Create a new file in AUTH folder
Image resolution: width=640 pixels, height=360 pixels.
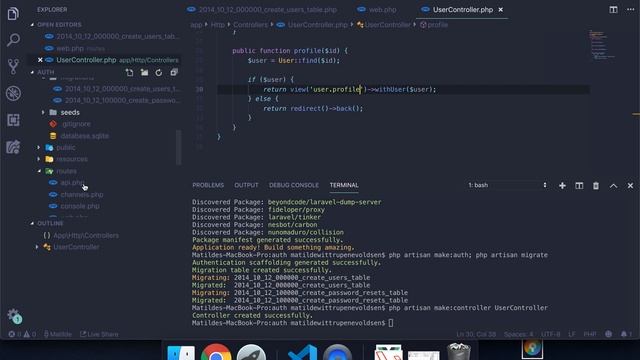pyautogui.click(x=129, y=72)
